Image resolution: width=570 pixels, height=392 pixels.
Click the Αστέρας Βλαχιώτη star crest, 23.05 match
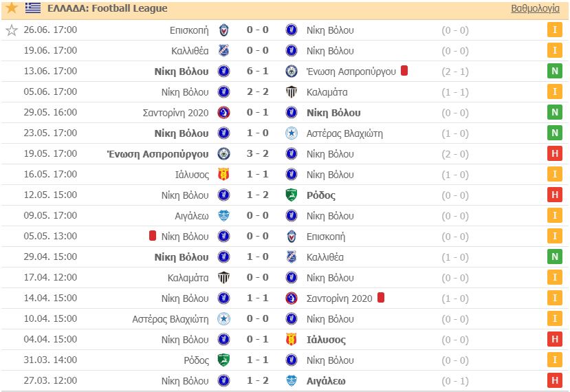point(291,133)
